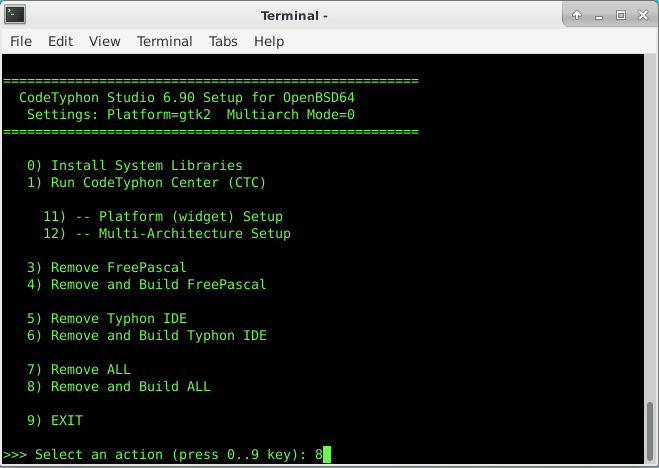The height and width of the screenshot is (468, 659).
Task: Open the Help menu
Action: 269,41
